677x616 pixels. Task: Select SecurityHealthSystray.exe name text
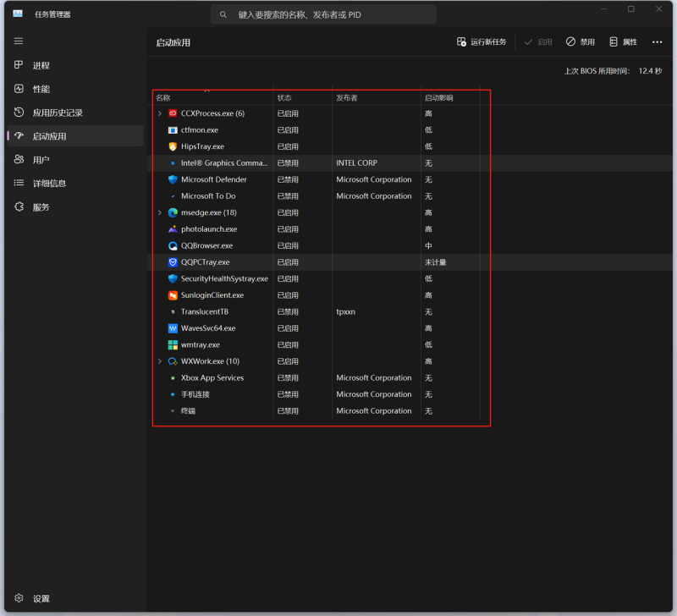tap(224, 279)
